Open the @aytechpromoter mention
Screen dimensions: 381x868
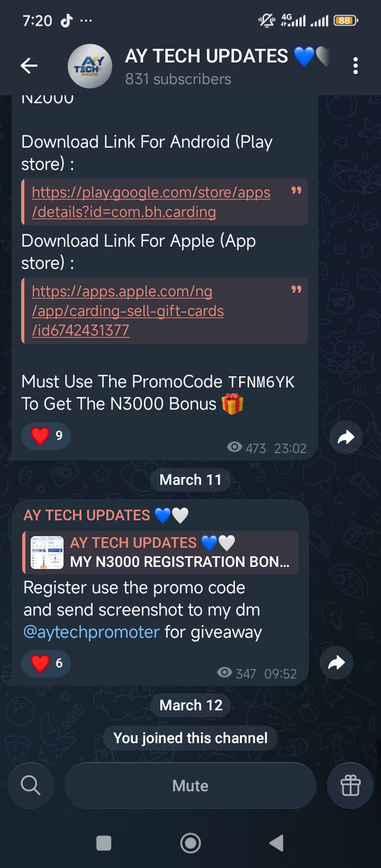pyautogui.click(x=92, y=632)
